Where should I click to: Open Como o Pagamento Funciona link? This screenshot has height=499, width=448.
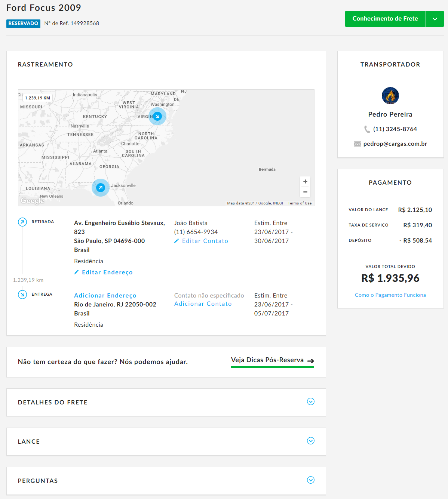pyautogui.click(x=390, y=295)
